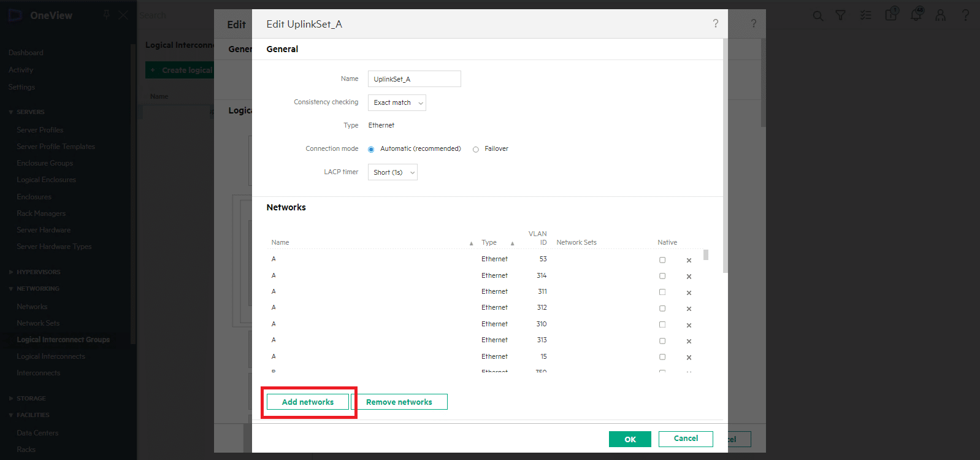Image resolution: width=980 pixels, height=460 pixels.
Task: Open Data Centers in sidebar
Action: point(37,433)
